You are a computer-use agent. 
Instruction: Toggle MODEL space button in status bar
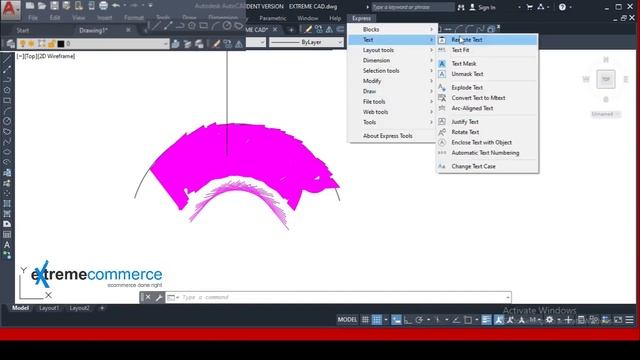(347, 320)
